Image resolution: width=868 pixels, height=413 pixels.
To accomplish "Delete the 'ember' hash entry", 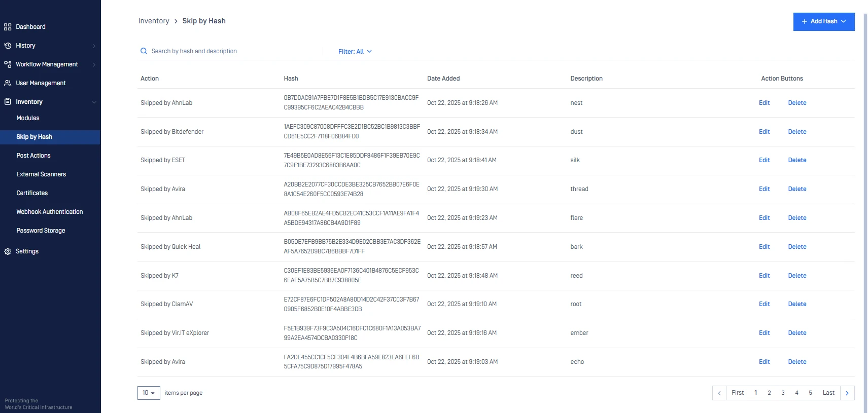I will [x=797, y=333].
